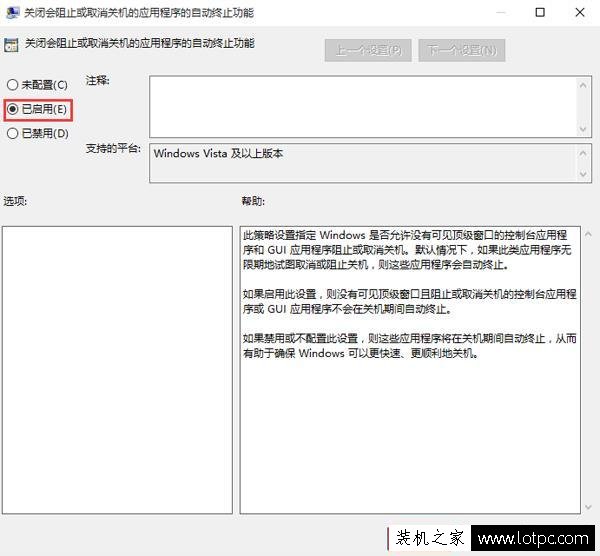Minimize the policy settings window
This screenshot has height=556, width=600.
point(501,13)
